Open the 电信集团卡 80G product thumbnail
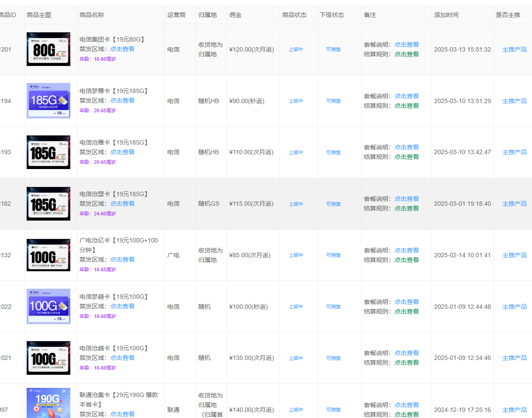Screen dimensions: 532x418 coord(48,49)
